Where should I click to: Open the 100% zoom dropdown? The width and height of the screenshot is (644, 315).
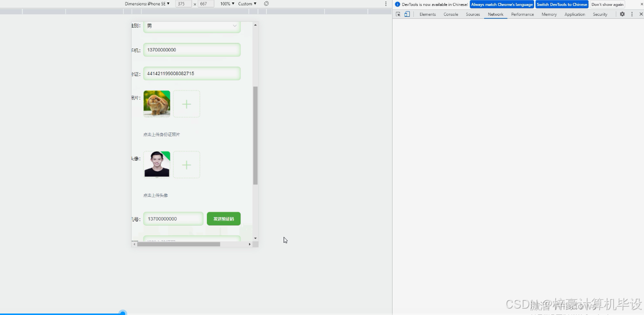pos(227,3)
